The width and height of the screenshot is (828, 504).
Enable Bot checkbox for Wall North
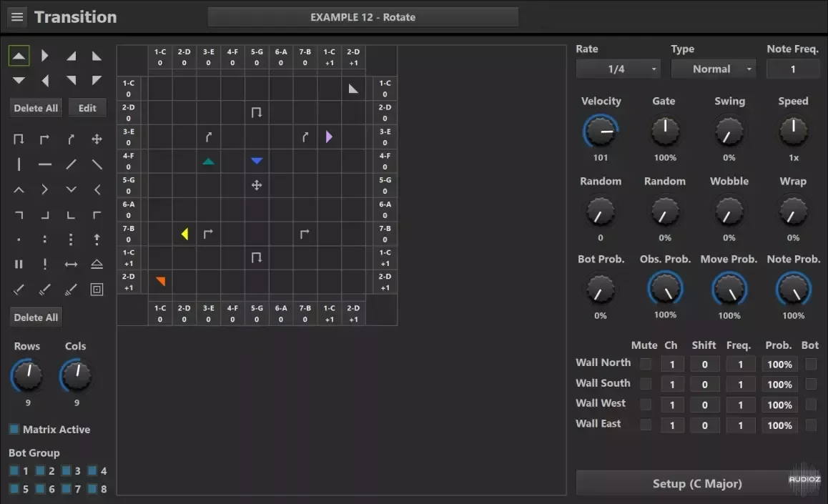tap(811, 364)
